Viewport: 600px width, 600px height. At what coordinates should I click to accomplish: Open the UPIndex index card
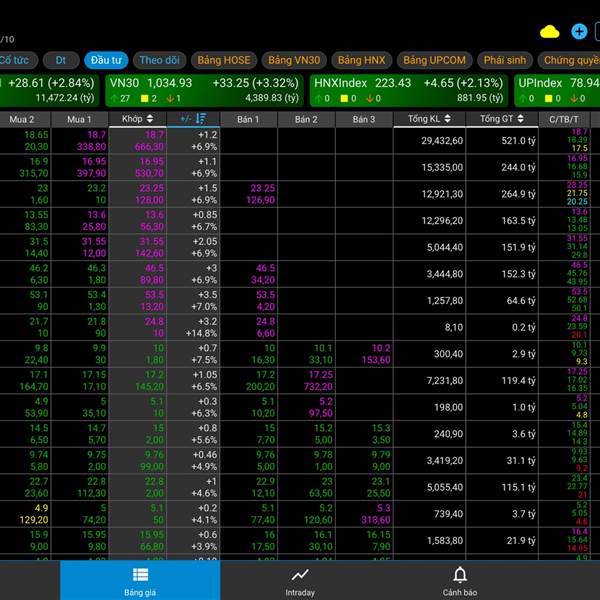coord(557,90)
